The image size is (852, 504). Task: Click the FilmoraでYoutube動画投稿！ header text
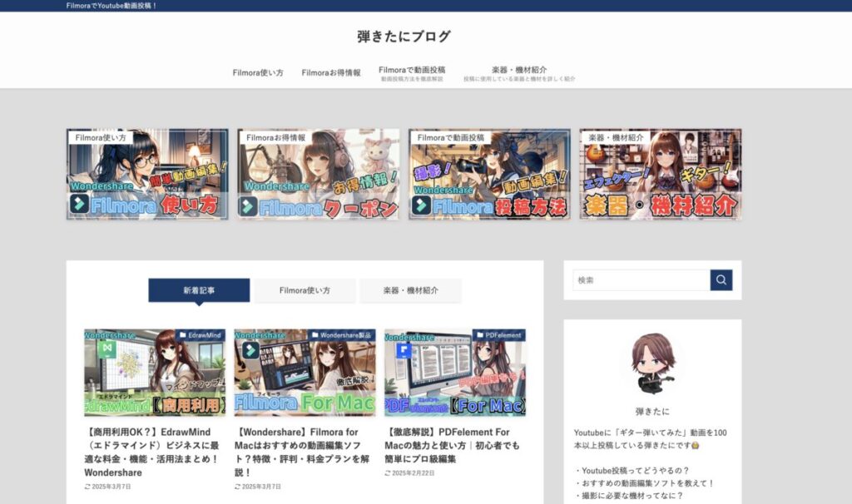click(111, 6)
